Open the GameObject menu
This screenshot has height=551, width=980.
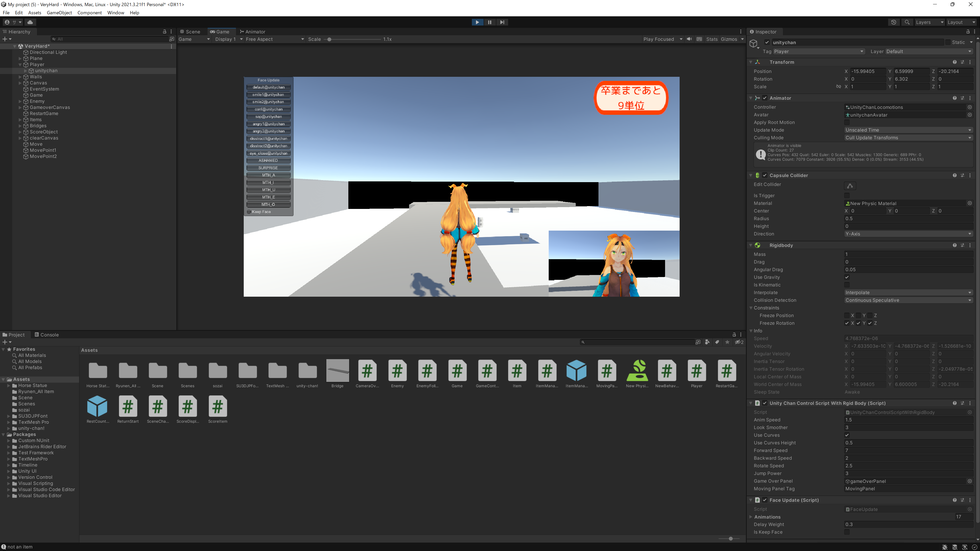[x=59, y=12]
